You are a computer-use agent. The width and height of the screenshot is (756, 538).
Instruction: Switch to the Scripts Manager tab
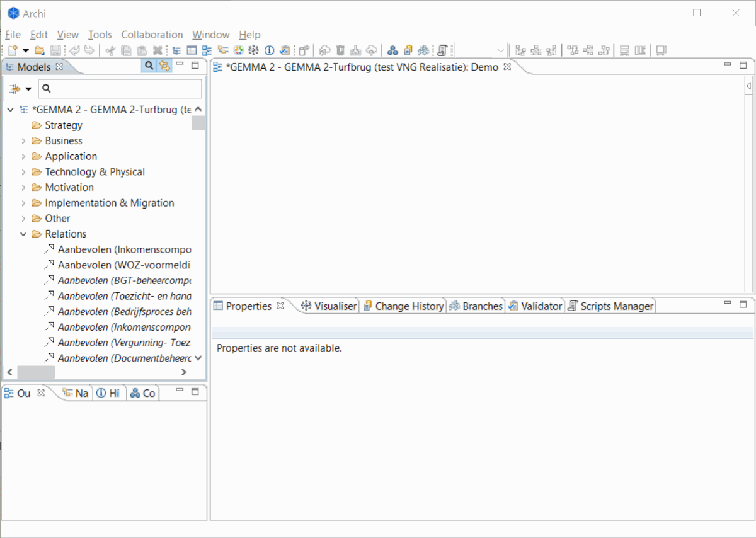(610, 306)
